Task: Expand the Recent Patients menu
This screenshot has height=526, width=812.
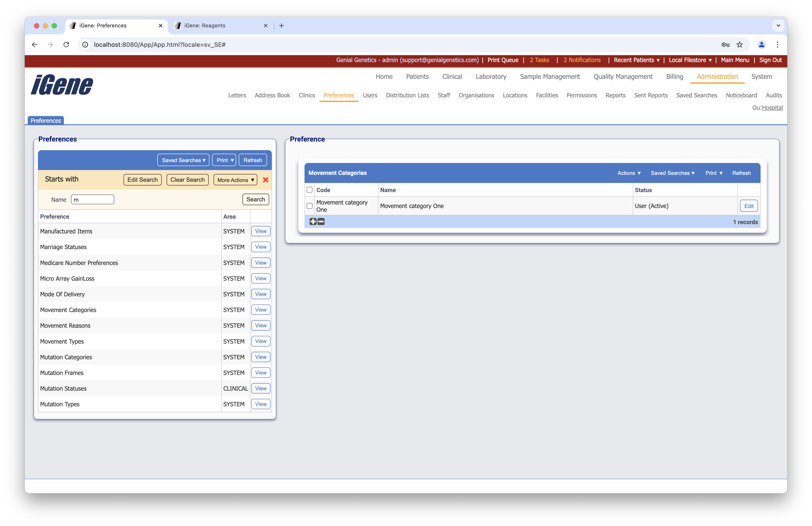Action: pyautogui.click(x=636, y=60)
